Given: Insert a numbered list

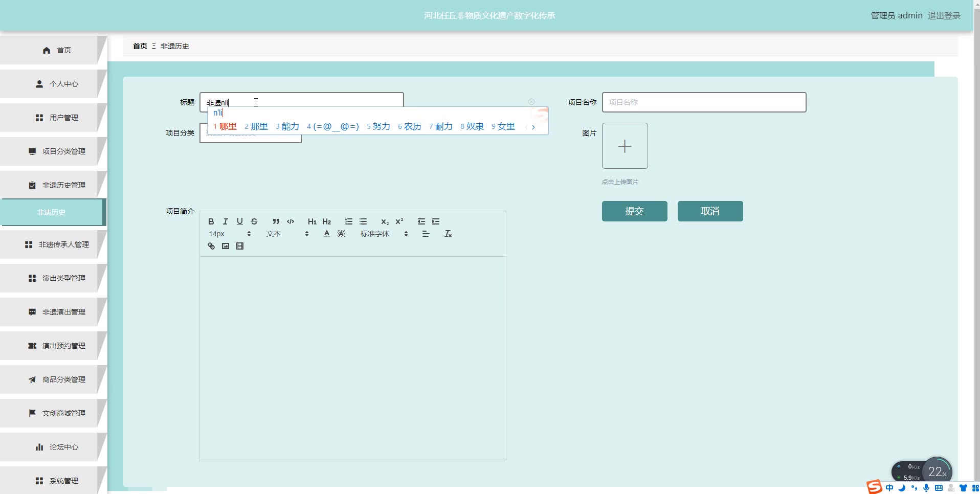Looking at the screenshot, I should click(349, 221).
